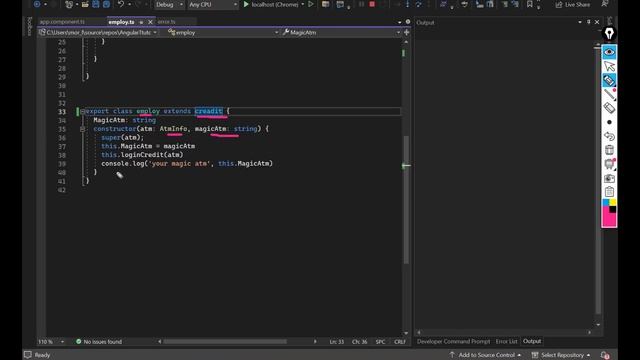640x360 pixels.
Task: Pick the blue color swatch
Action: (x=606, y=203)
